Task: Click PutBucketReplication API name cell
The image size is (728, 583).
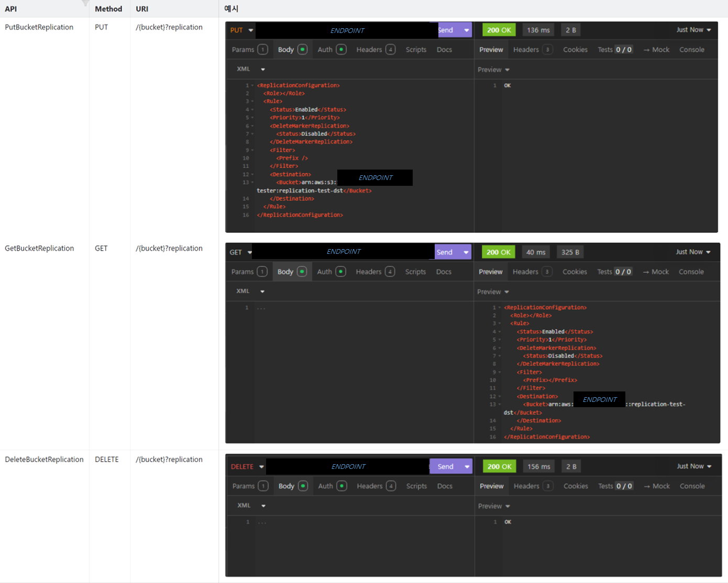Action: pyautogui.click(x=39, y=27)
